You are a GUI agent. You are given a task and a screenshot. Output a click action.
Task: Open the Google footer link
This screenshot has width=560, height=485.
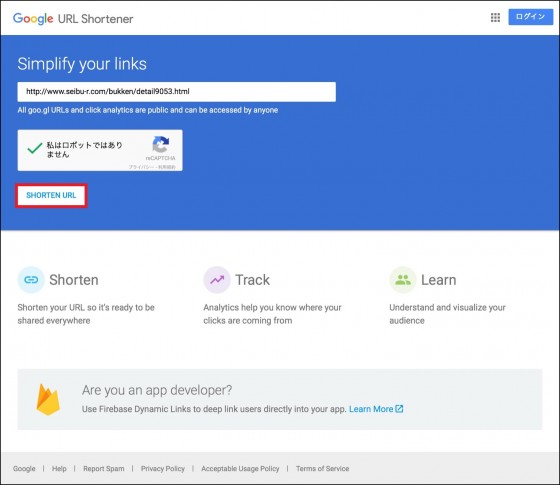pyautogui.click(x=24, y=469)
